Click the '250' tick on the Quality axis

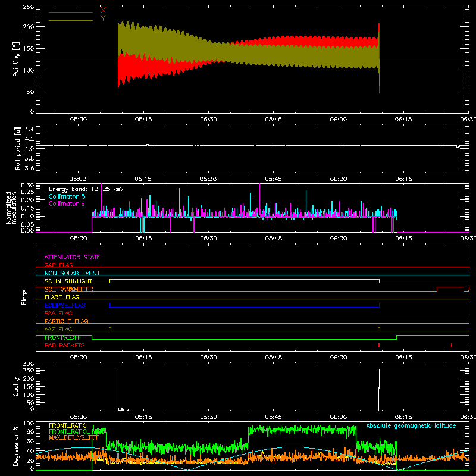tap(28, 371)
